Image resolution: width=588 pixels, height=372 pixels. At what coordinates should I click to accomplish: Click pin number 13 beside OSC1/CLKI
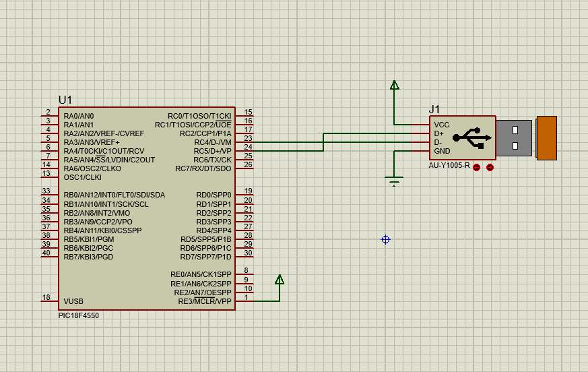coord(46,173)
